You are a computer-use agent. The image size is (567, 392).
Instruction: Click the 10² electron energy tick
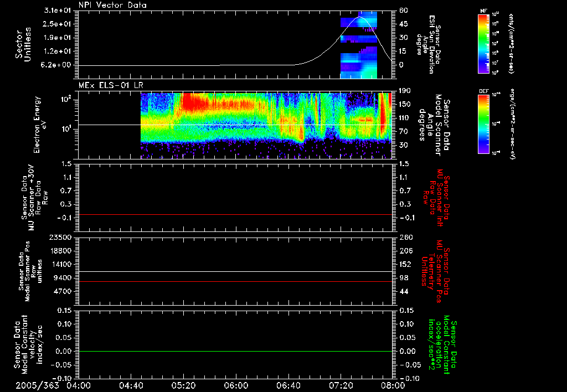pos(65,100)
